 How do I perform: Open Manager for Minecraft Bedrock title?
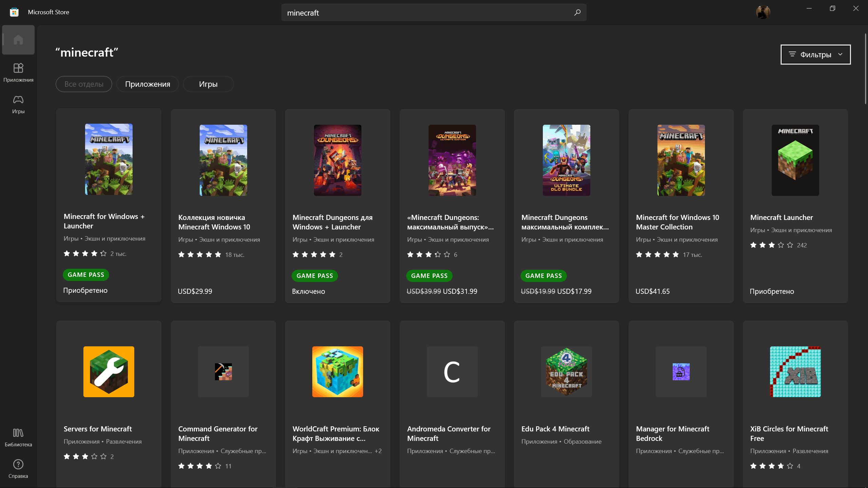pos(673,434)
